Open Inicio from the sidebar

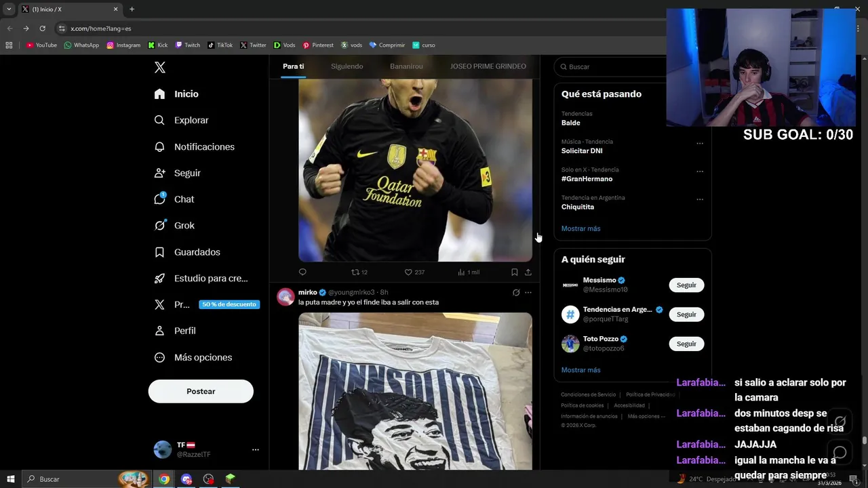click(x=176, y=94)
